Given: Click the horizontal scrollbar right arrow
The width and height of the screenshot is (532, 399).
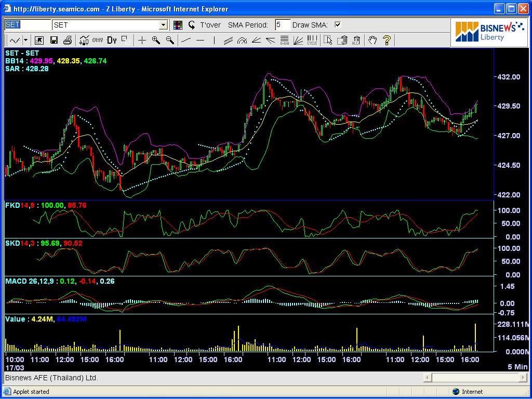Looking at the screenshot, I should 524,377.
